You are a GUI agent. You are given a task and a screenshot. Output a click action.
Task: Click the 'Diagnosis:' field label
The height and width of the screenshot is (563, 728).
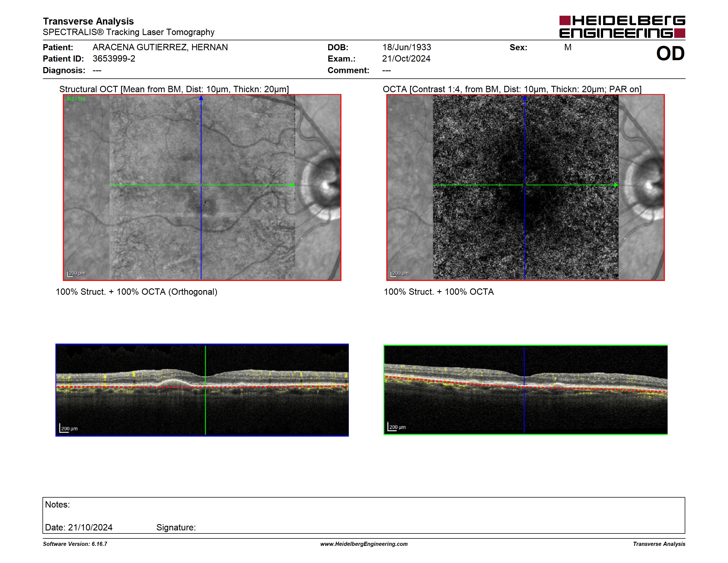tap(64, 70)
